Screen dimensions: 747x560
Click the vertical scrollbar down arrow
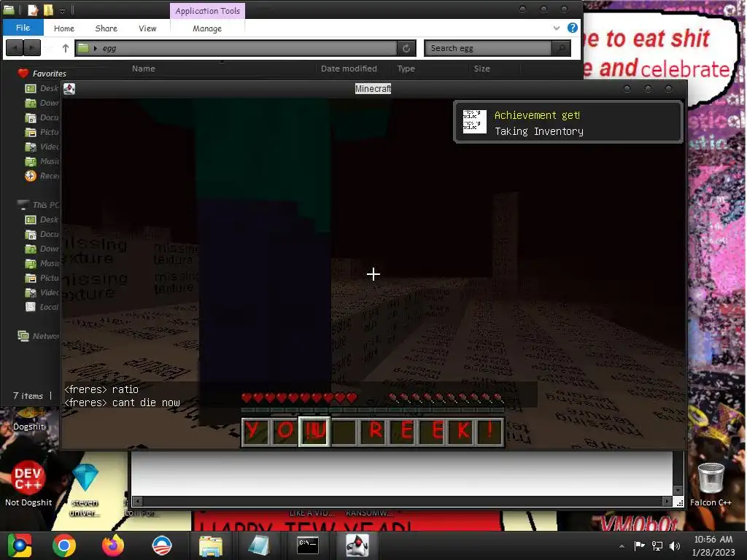678,491
